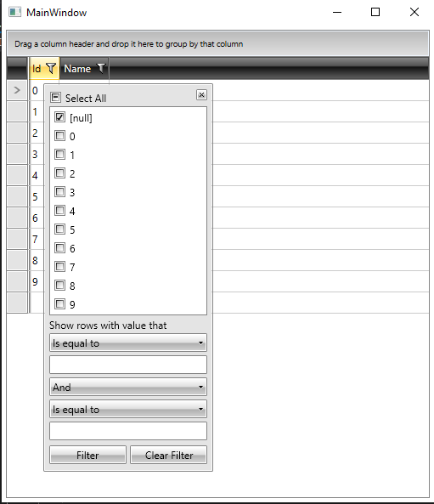Screen dimensions: 434x504
Task: Toggle the Select All checkbox
Action: point(55,98)
